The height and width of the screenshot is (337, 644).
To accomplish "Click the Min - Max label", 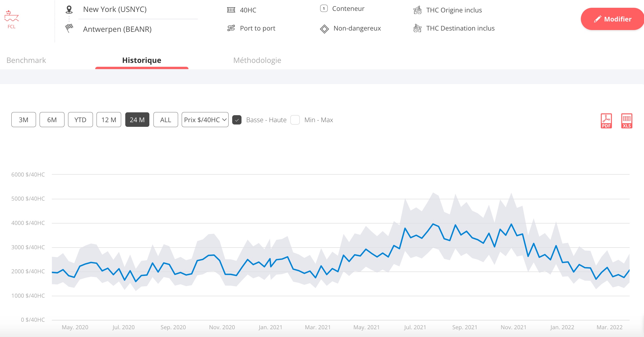I will click(319, 120).
